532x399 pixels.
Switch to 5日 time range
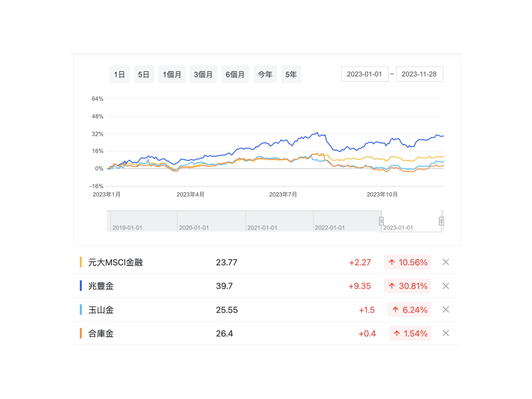144,74
